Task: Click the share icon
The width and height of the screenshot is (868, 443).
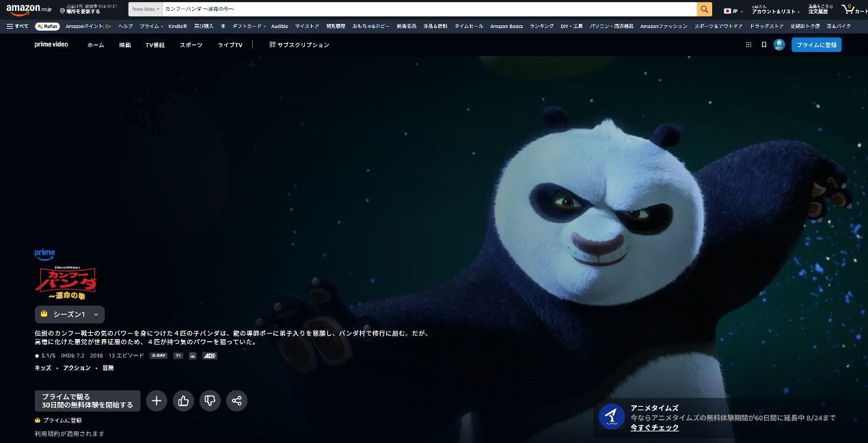Action: click(236, 401)
